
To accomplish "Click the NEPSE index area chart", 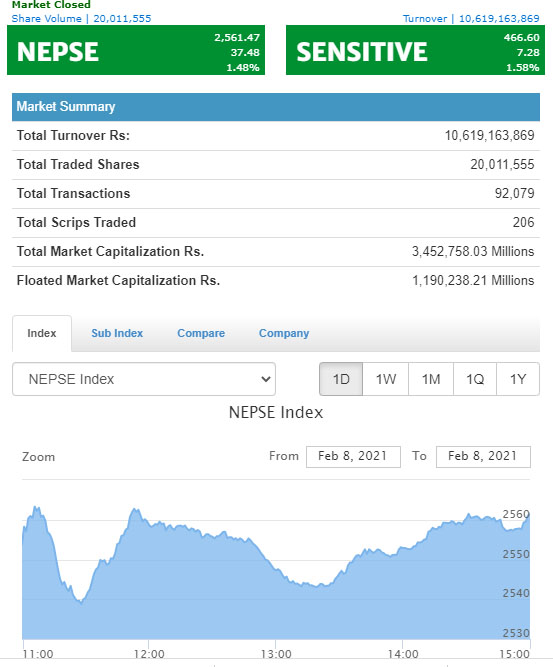I will pyautogui.click(x=276, y=572).
